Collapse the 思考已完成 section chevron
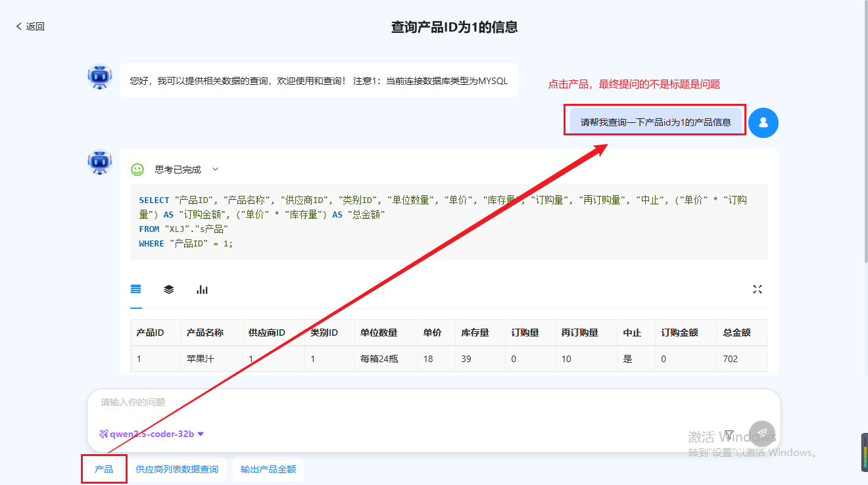The height and width of the screenshot is (485, 868). click(x=215, y=170)
